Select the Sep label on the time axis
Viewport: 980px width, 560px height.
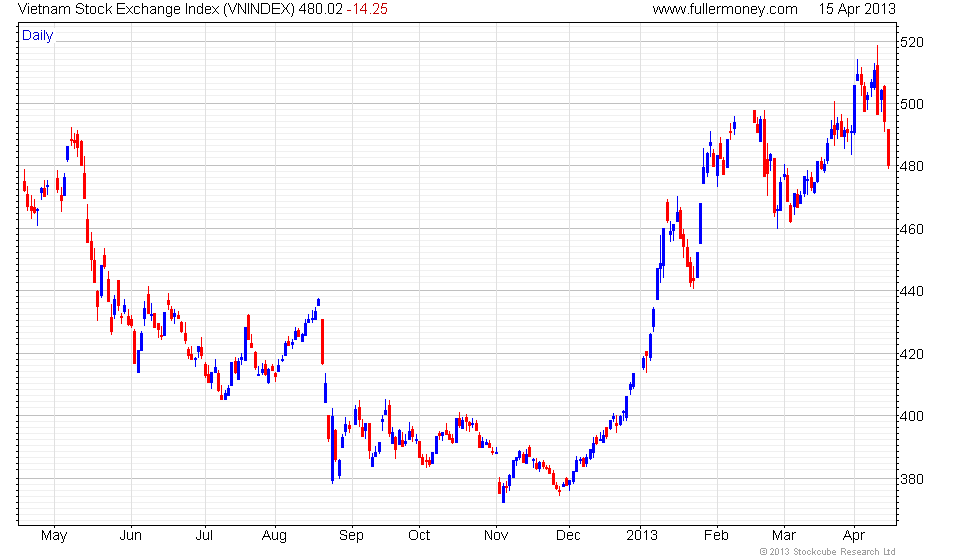click(351, 536)
